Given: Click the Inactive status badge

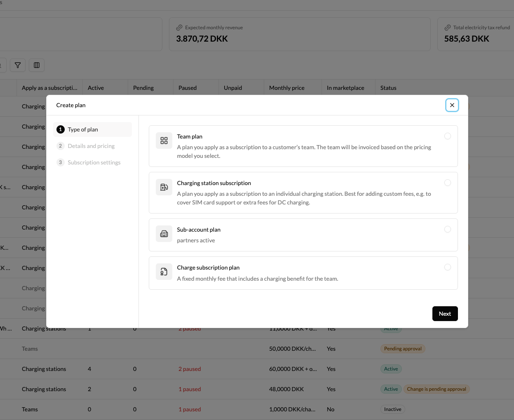Looking at the screenshot, I should 392,409.
